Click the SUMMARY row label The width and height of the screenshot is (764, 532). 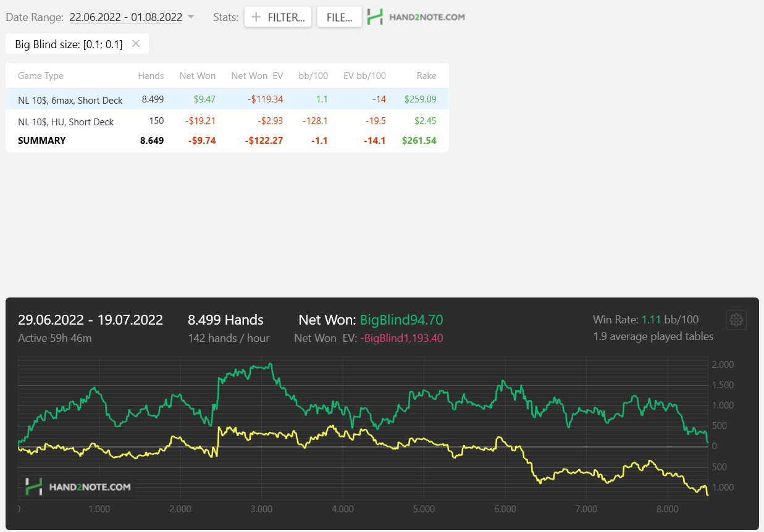(41, 140)
